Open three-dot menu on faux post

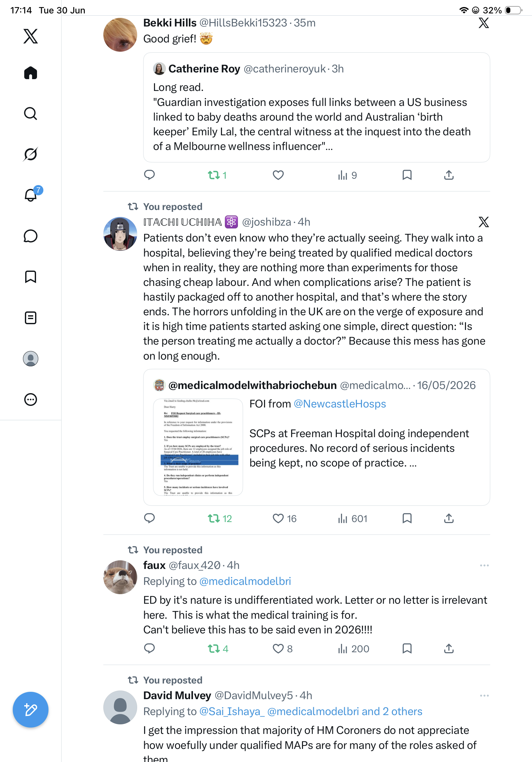click(484, 565)
